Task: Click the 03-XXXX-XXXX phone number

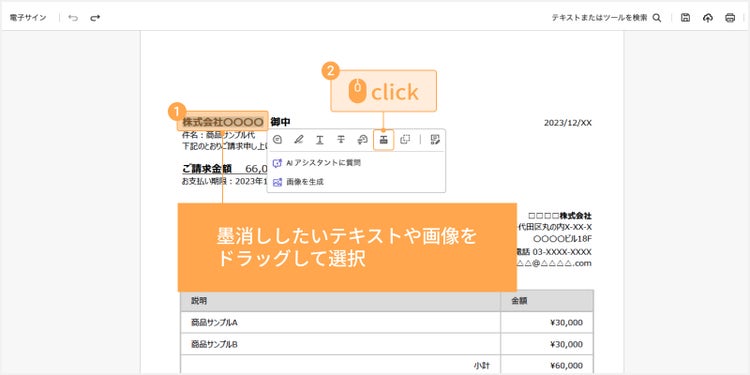Action: pyautogui.click(x=562, y=252)
